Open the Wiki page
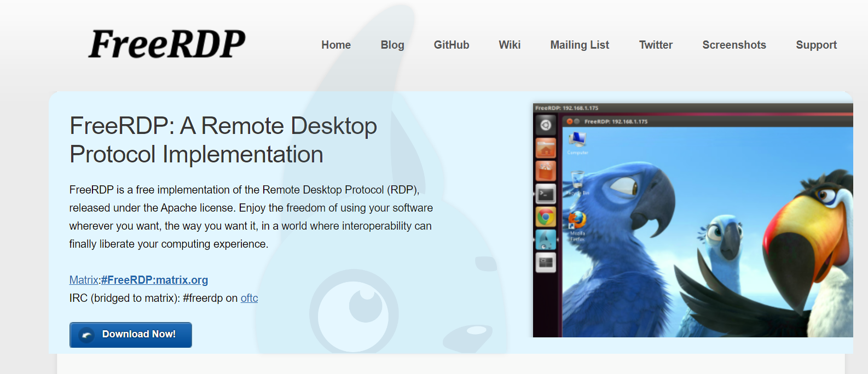The image size is (868, 374). pos(510,45)
